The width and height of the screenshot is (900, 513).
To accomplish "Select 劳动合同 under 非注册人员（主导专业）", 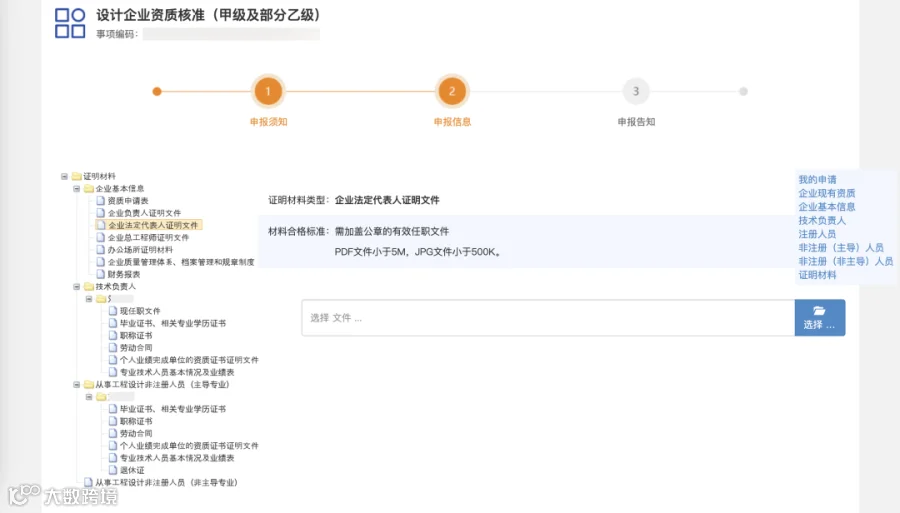I will pyautogui.click(x=136, y=433).
